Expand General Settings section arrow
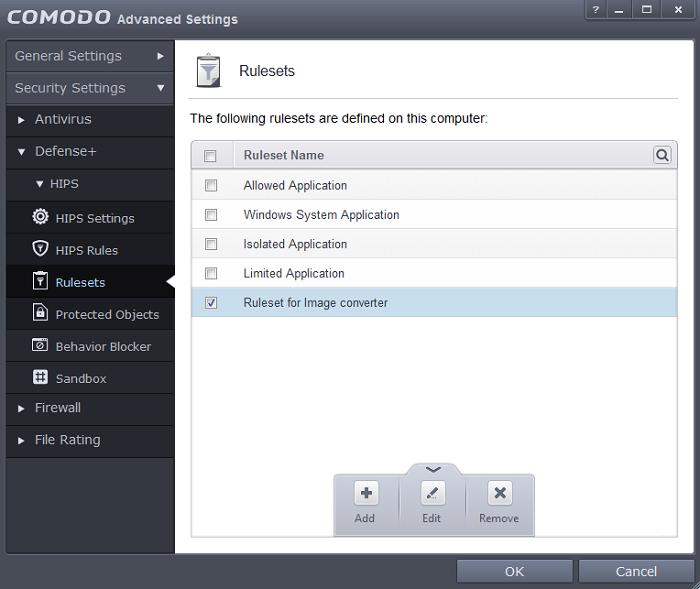700x589 pixels. (x=160, y=56)
